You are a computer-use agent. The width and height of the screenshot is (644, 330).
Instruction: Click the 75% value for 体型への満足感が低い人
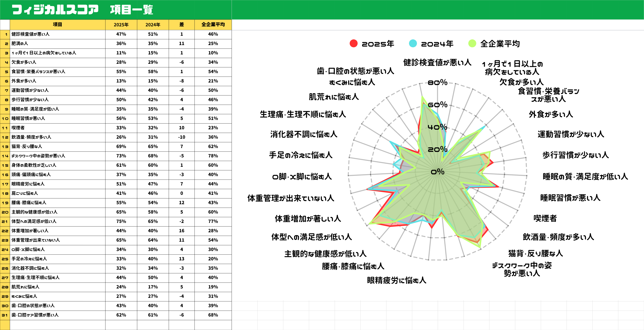click(121, 221)
